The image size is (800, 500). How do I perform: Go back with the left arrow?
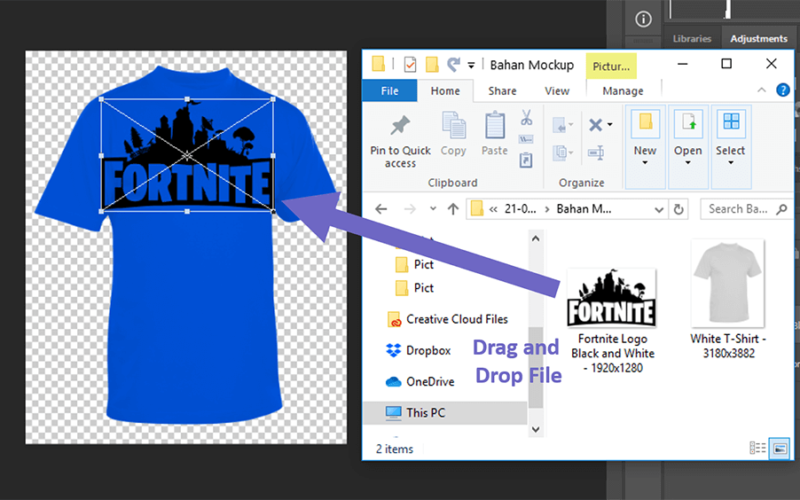pyautogui.click(x=381, y=209)
